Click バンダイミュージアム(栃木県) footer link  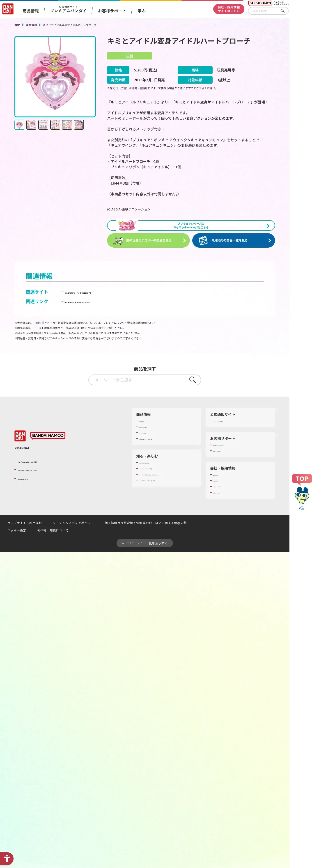click(147, 481)
